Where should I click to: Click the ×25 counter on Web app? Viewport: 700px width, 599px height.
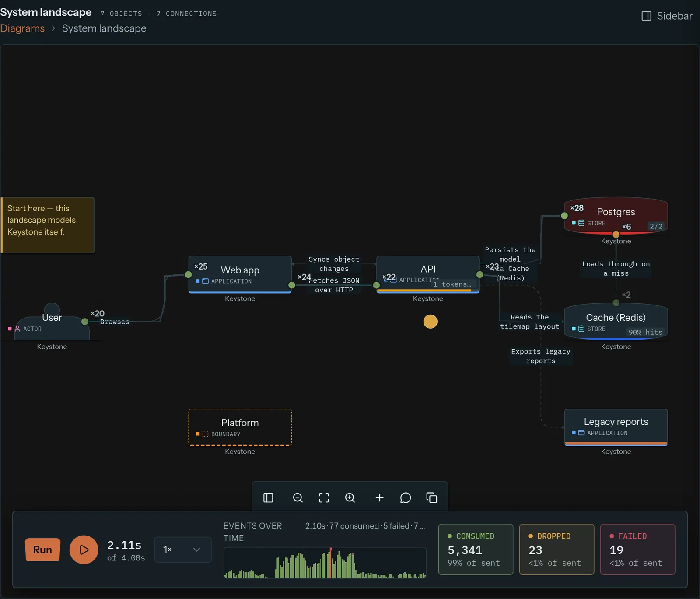(201, 266)
